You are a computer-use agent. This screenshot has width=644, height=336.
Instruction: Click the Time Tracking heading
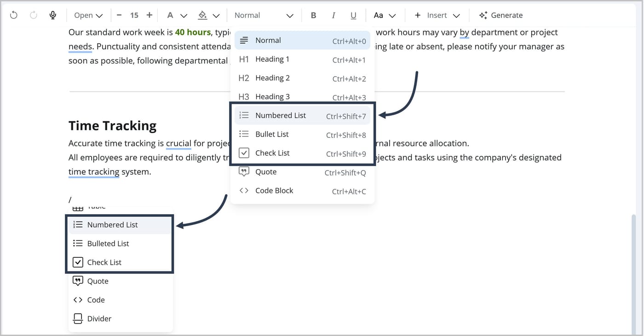[x=112, y=125]
